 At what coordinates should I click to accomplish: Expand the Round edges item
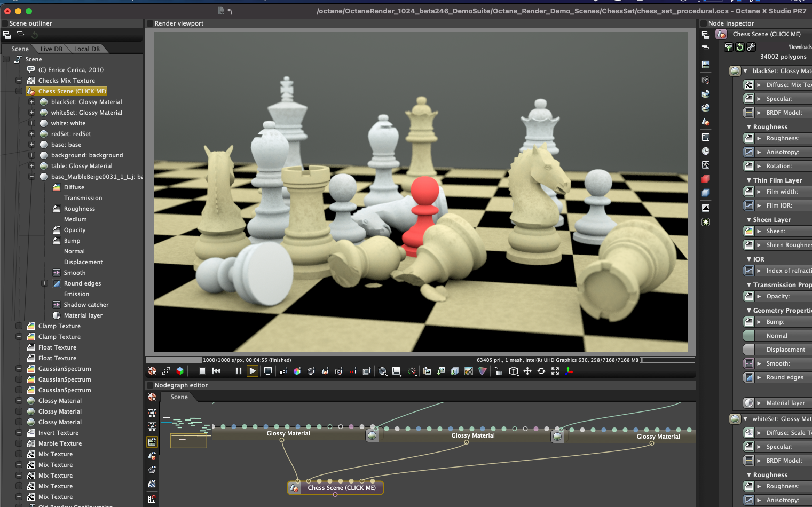[44, 283]
